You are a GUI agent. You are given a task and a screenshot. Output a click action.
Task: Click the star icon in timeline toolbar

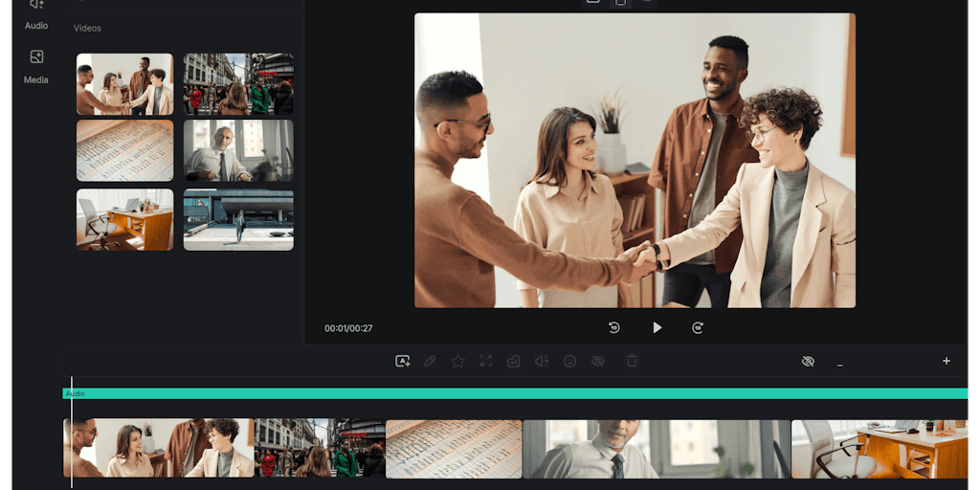[x=458, y=361]
